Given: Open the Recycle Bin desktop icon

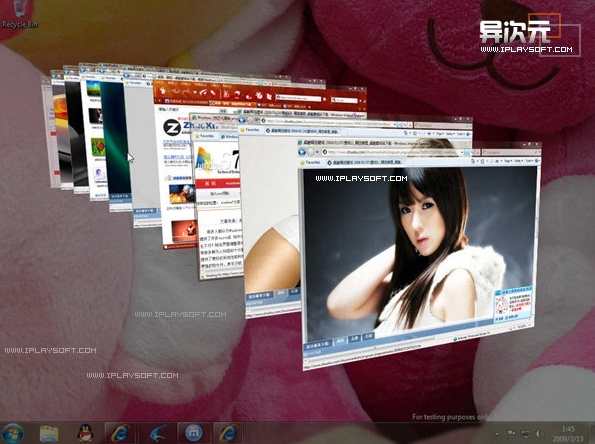Looking at the screenshot, I should 20,14.
